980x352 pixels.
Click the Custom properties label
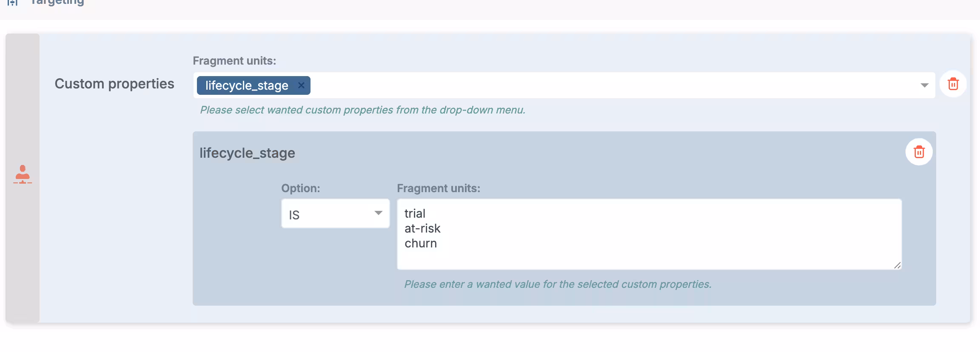tap(114, 84)
